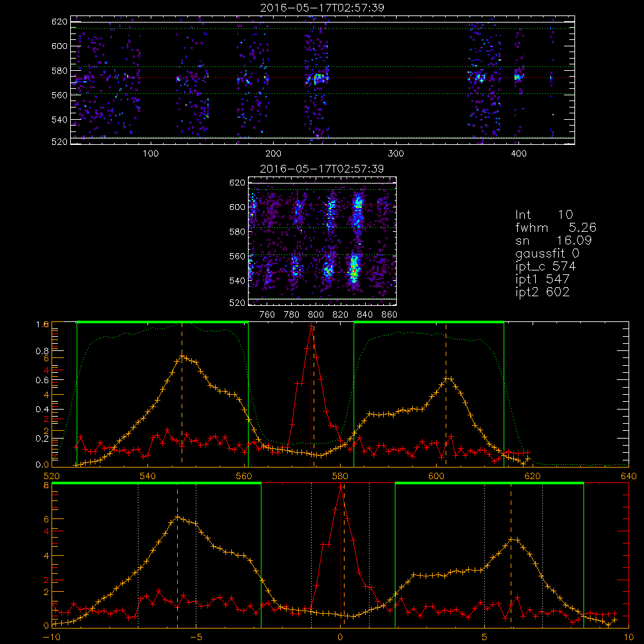This screenshot has width=644, height=644.
Task: Select the 'Int 10' readout
Action: pos(544,214)
